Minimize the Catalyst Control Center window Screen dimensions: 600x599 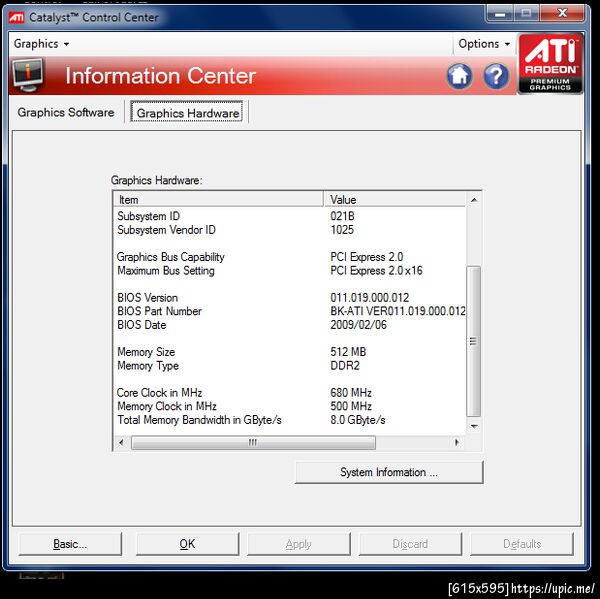500,14
